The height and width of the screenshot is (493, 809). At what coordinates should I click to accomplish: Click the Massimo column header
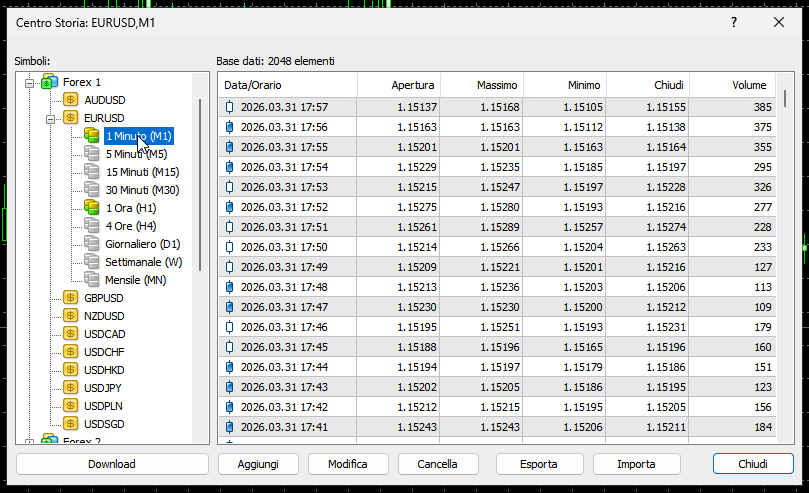482,85
